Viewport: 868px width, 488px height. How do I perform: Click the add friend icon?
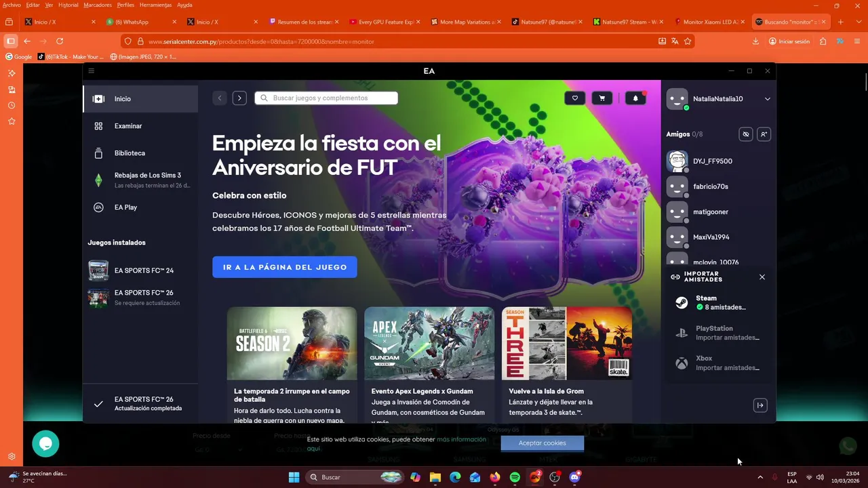764,134
